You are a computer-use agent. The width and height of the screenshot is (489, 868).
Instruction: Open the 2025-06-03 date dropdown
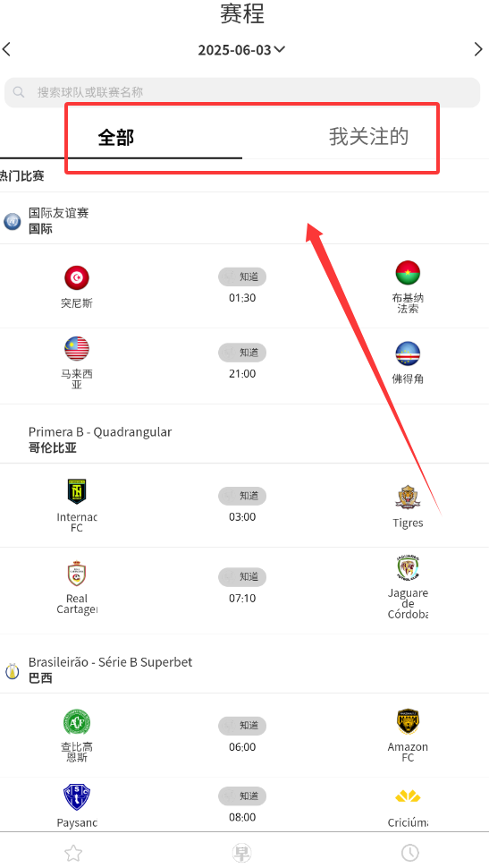point(241,50)
